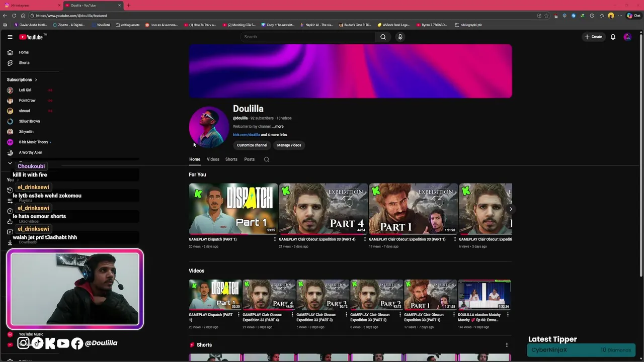Search within the channel icon
Image resolution: width=644 pixels, height=362 pixels.
(267, 159)
